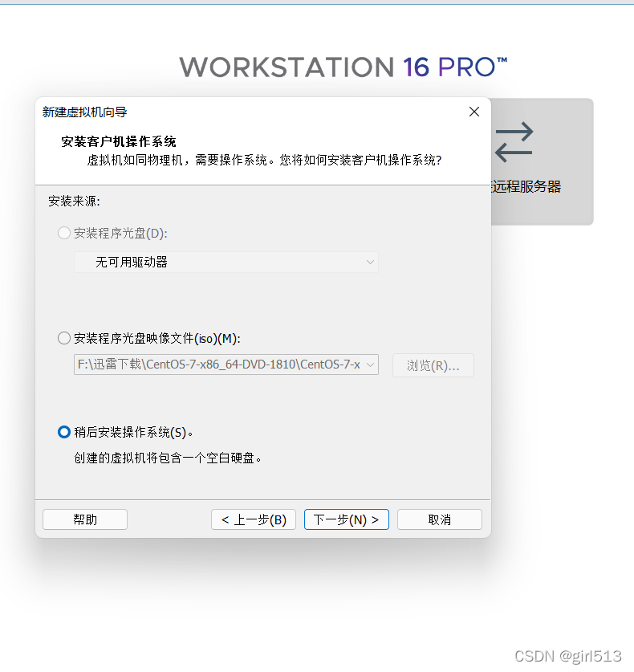This screenshot has width=634, height=672.
Task: Click the 安装客户机操作系统 heading
Action: 119,141
